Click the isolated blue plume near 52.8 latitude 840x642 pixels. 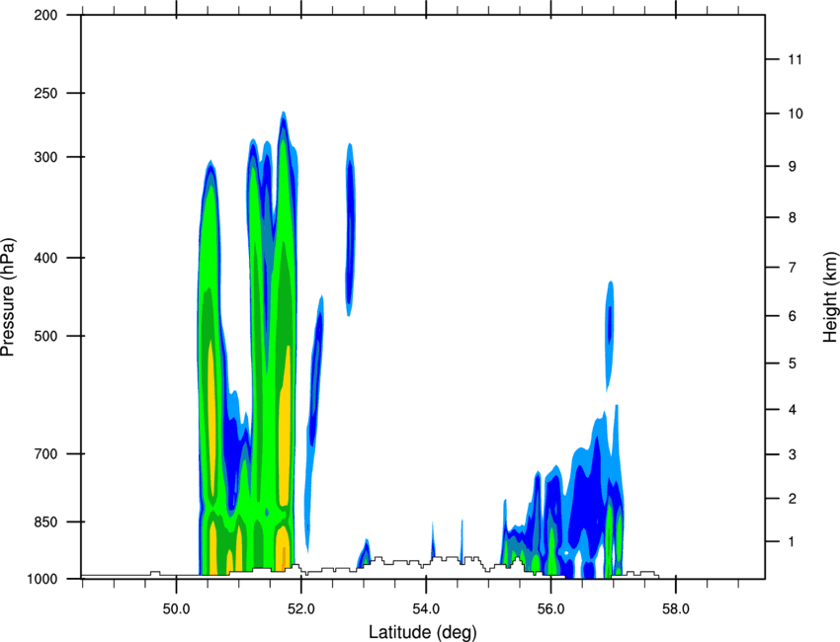point(350,230)
